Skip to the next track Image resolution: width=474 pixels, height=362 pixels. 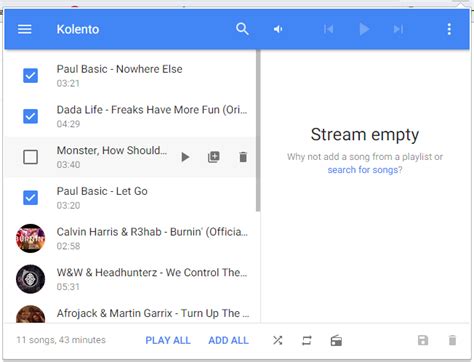click(x=398, y=29)
